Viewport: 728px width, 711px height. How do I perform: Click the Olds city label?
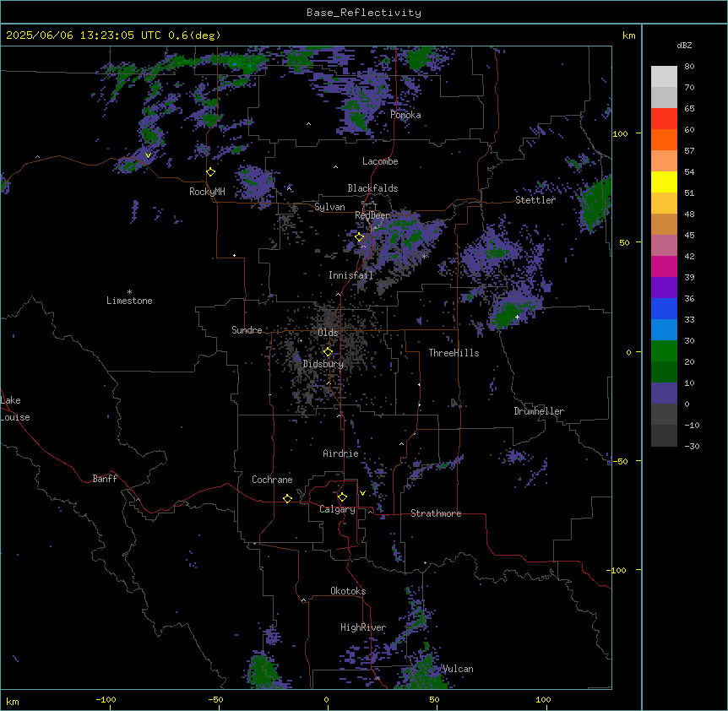[x=328, y=333]
